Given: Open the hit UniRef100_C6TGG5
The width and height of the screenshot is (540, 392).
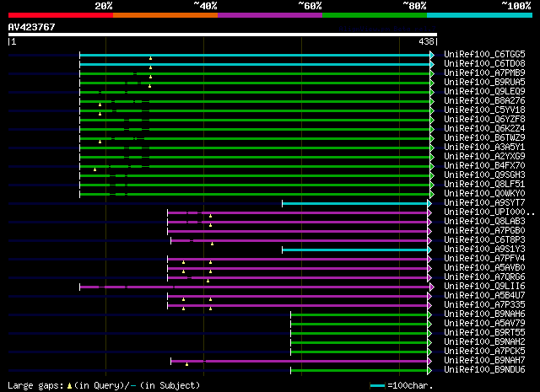Looking at the screenshot, I should click(484, 55).
